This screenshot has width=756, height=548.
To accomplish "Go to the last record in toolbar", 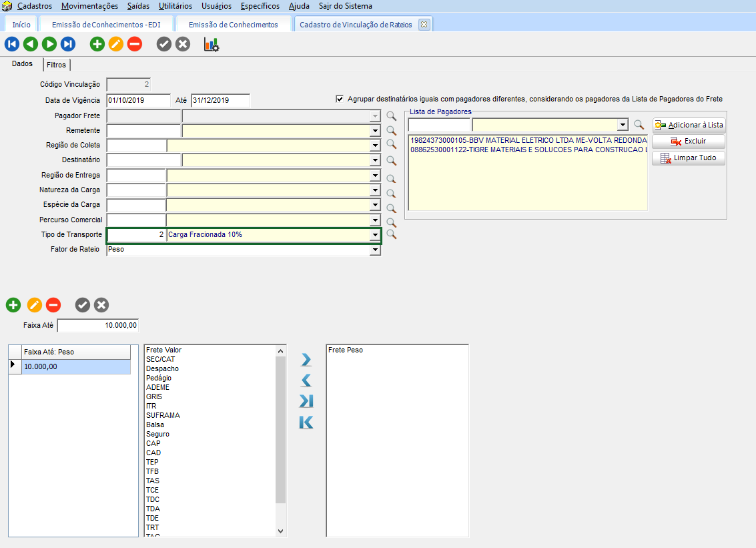I will coord(68,44).
